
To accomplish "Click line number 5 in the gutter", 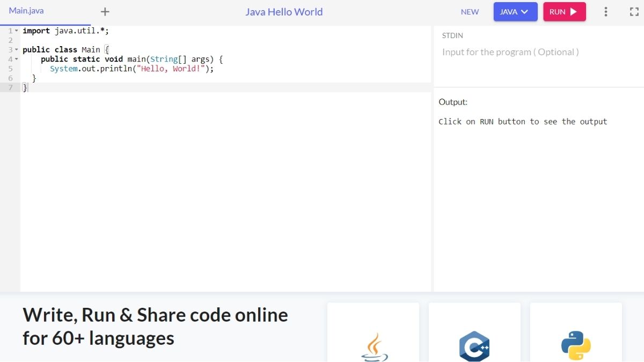I will 10,69.
